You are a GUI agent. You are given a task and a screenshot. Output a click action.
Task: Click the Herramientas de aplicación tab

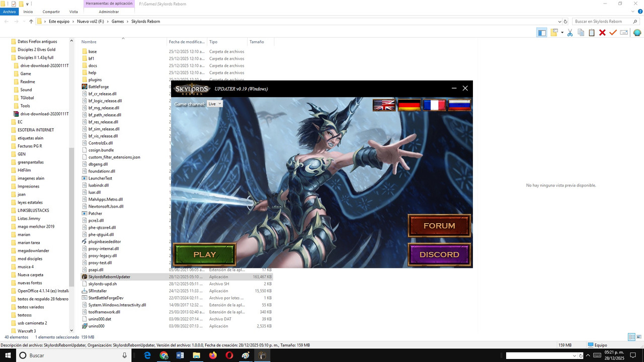point(109,4)
